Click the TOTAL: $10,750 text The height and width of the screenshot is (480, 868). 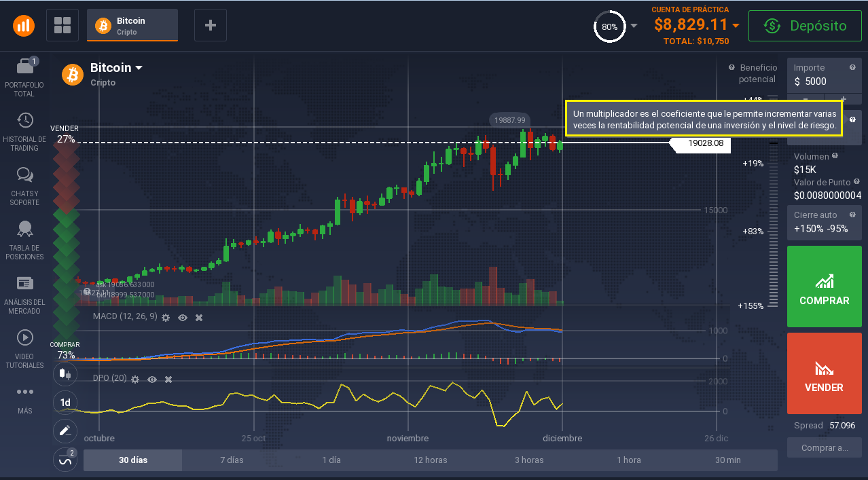tap(696, 41)
